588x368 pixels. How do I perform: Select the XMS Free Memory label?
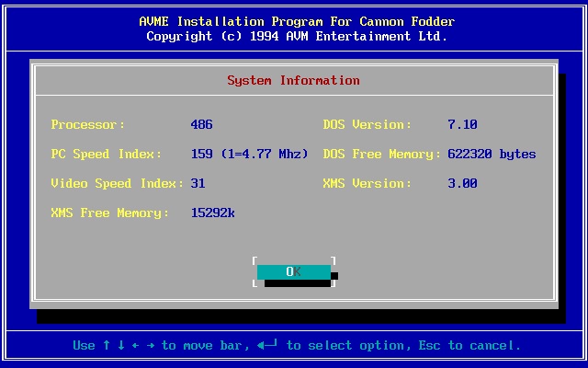[110, 213]
